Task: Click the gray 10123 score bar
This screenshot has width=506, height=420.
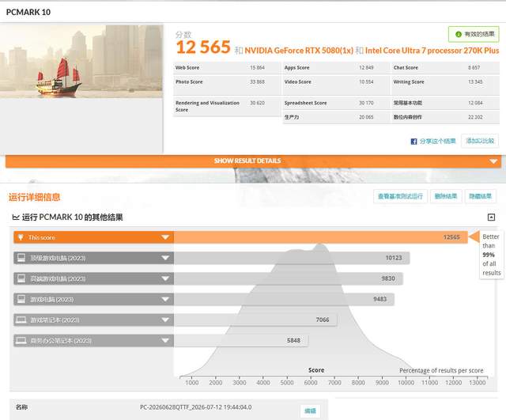Action: [x=292, y=258]
